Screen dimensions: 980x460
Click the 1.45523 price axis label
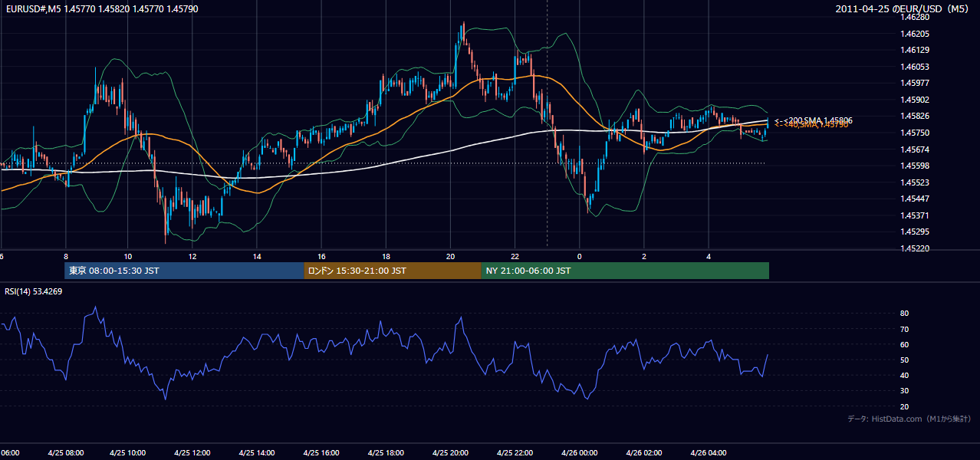click(x=915, y=182)
